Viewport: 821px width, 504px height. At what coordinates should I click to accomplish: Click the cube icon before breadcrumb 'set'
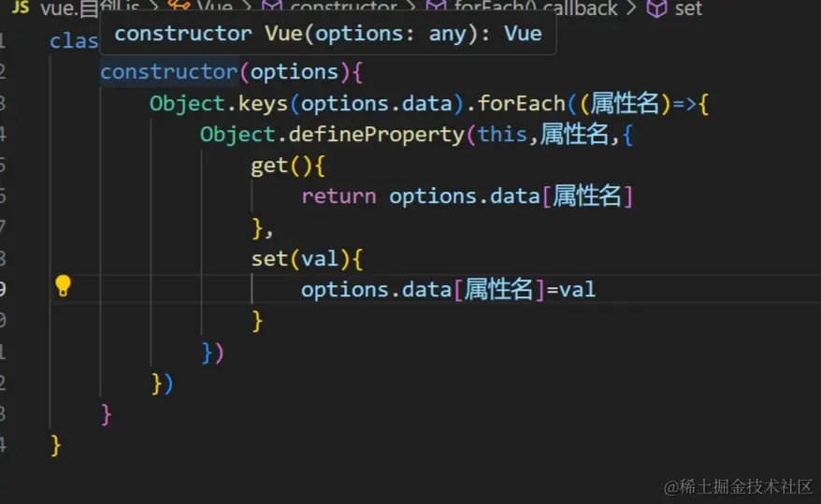[656, 7]
